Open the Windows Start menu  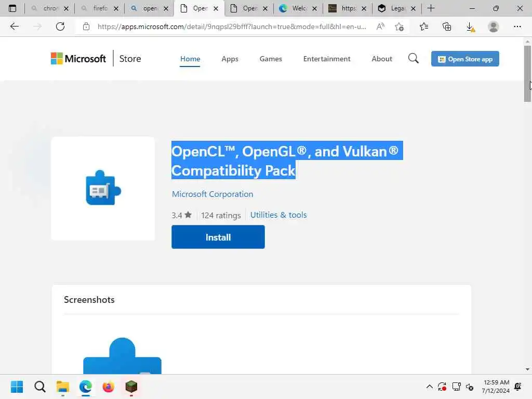[17, 387]
